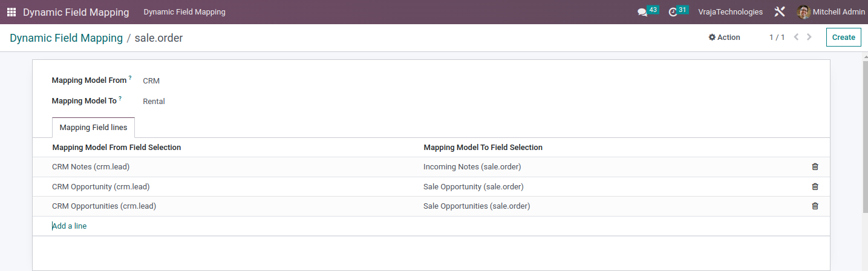The image size is (868, 271).
Task: Go to previous record arrow
Action: [x=796, y=38]
